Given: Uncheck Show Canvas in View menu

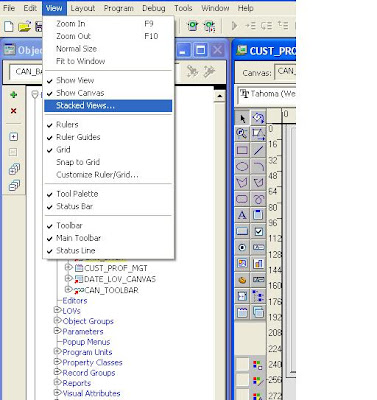Looking at the screenshot, I should click(108, 93).
